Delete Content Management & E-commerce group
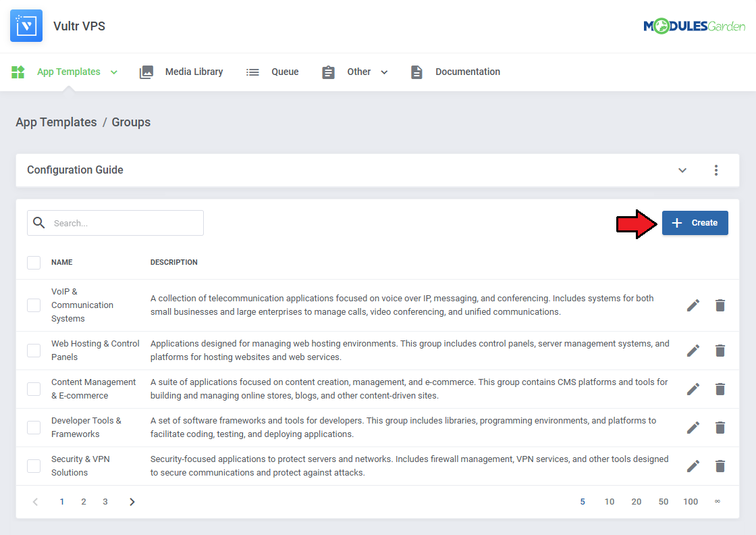This screenshot has width=756, height=535. pos(720,389)
